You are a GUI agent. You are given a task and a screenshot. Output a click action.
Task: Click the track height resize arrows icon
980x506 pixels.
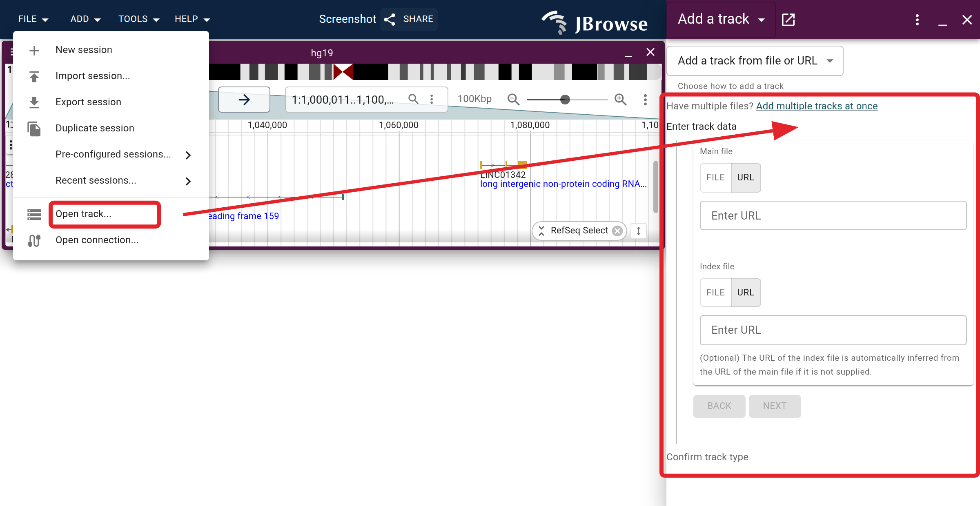click(x=639, y=231)
